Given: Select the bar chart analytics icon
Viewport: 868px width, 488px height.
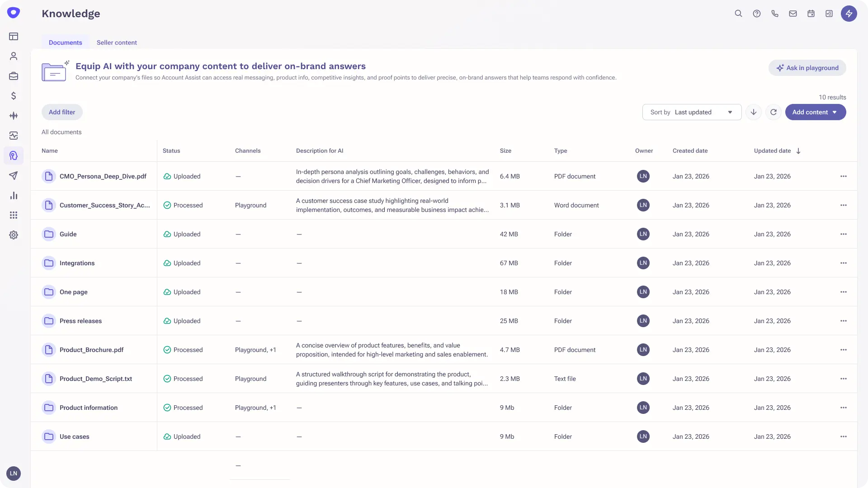Looking at the screenshot, I should pos(14,196).
